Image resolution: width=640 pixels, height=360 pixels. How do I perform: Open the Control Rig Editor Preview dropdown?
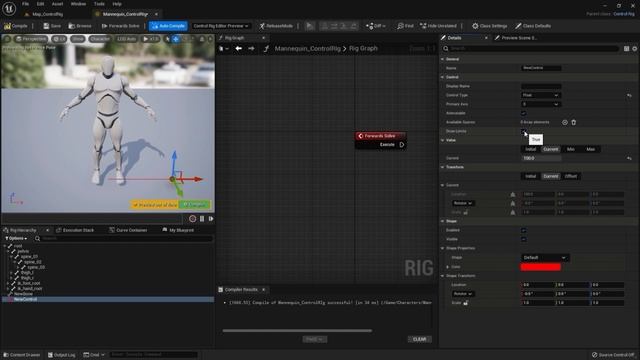221,26
